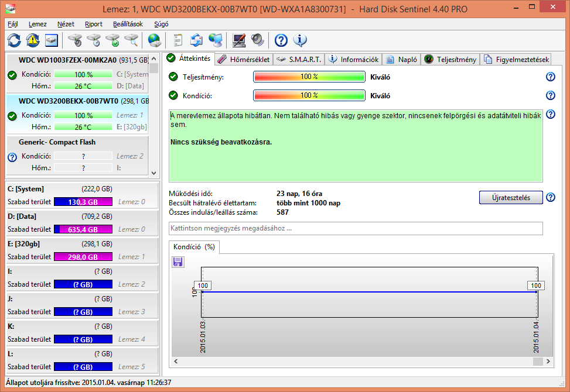
Task: Switch to the Figyelmeztetések tab
Action: pos(516,60)
